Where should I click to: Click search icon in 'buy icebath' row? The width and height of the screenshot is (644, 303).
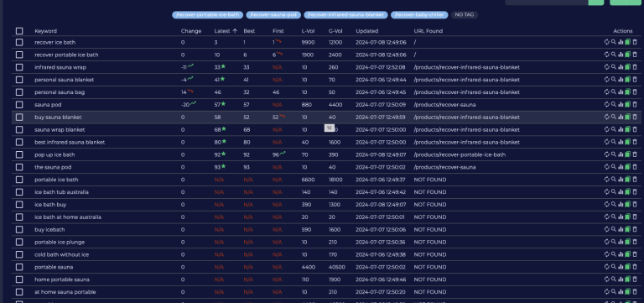click(614, 229)
